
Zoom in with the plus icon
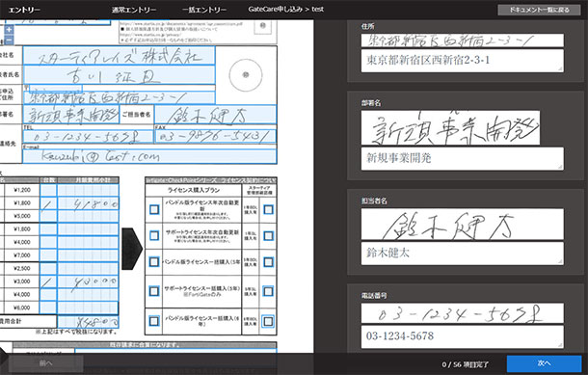coord(9,30)
